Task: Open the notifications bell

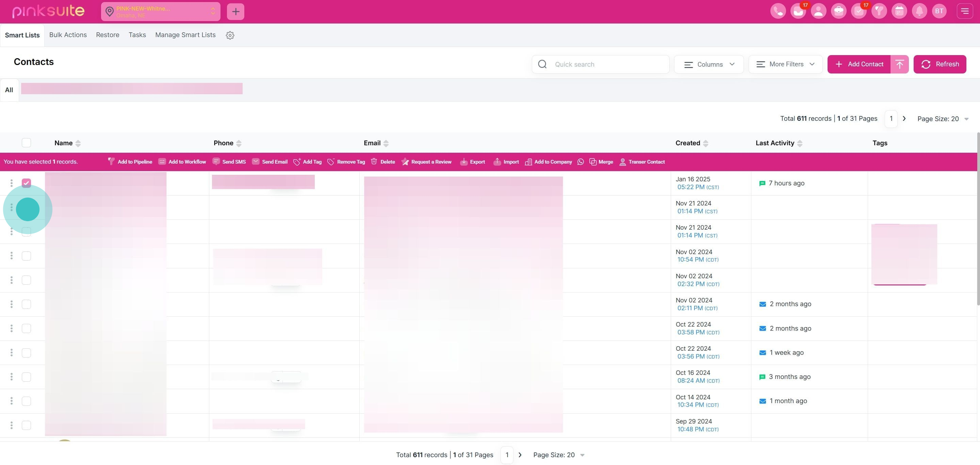Action: point(919,11)
